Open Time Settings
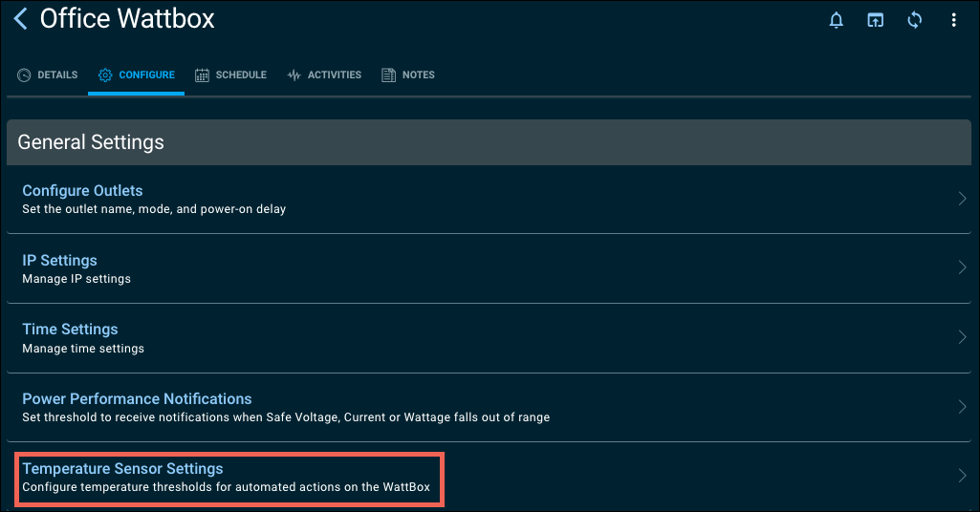The image size is (980, 512). tap(489, 338)
